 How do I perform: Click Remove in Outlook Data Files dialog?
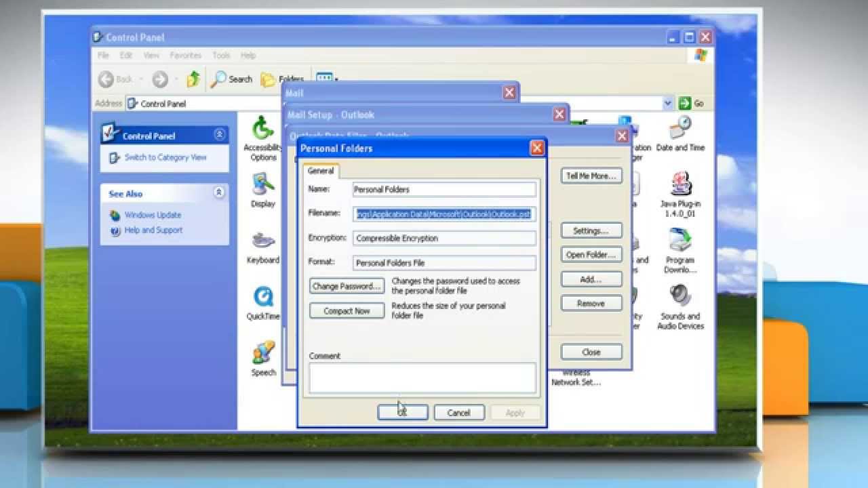click(x=591, y=304)
